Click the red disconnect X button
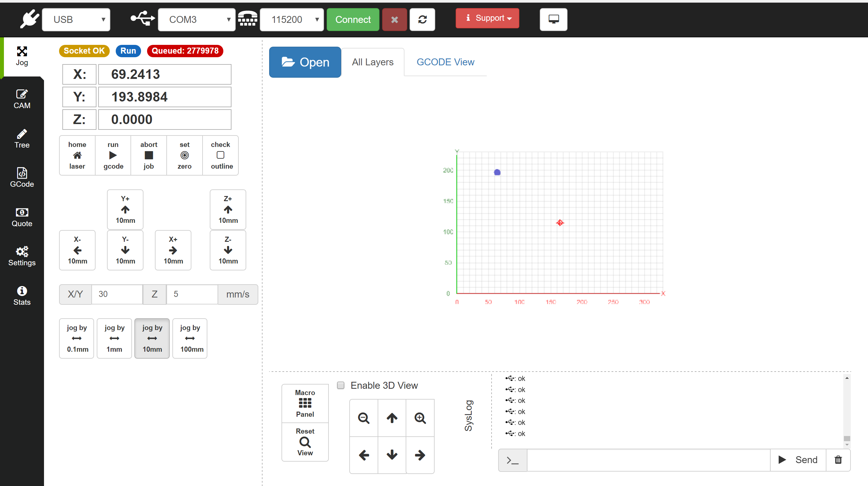868x486 pixels. point(395,20)
